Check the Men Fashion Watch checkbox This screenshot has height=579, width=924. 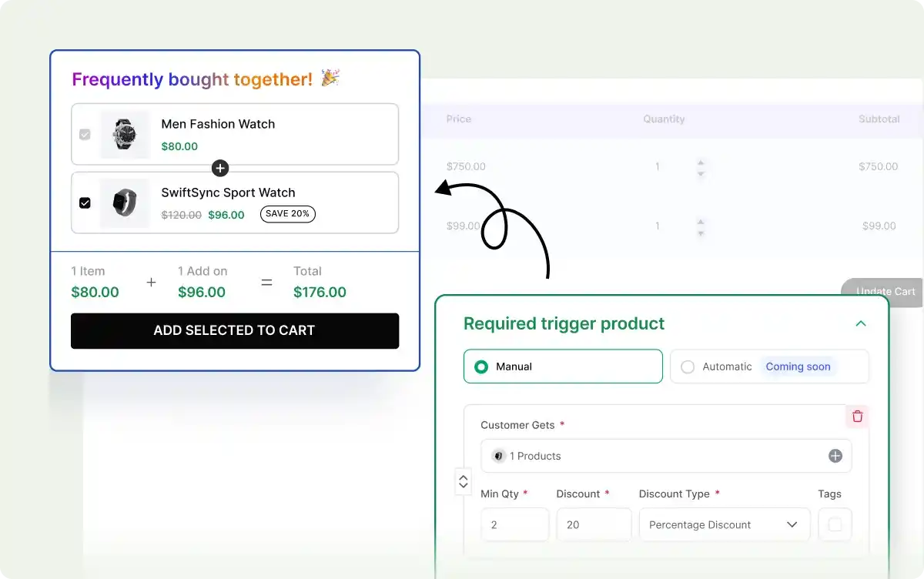[85, 134]
